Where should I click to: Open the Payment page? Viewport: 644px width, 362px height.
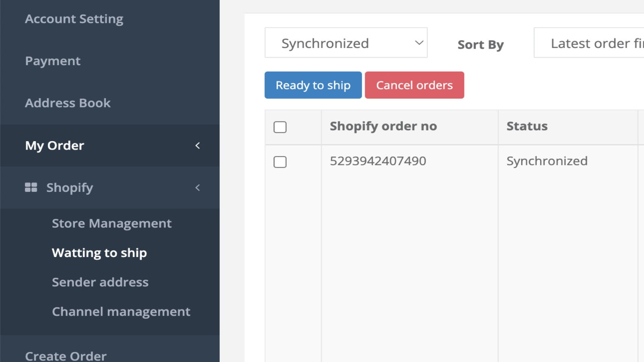point(53,61)
